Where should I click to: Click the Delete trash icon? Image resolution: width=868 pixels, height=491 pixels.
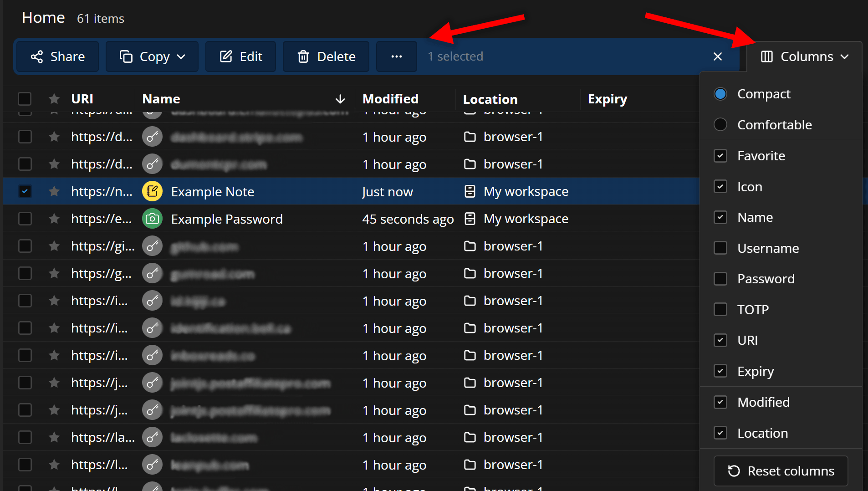coord(303,56)
